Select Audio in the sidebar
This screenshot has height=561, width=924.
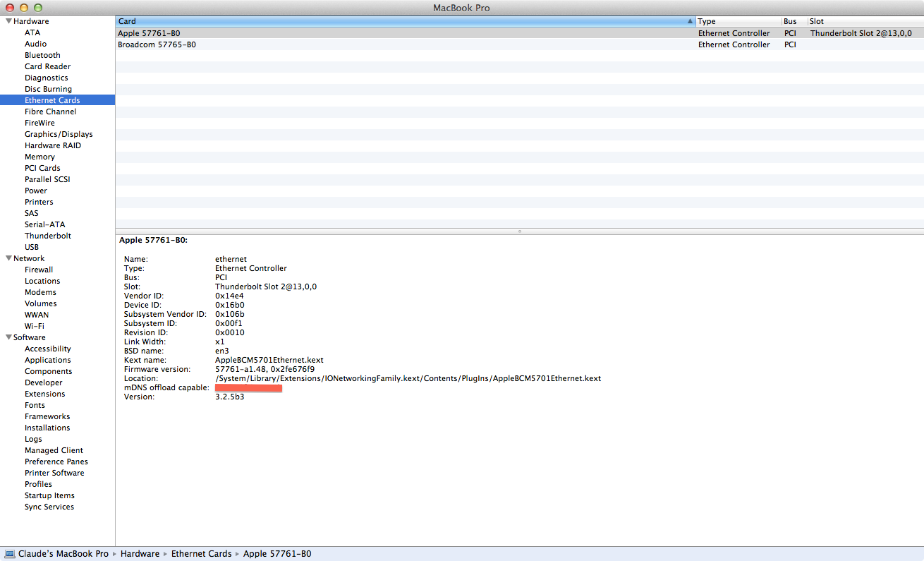pyautogui.click(x=36, y=44)
